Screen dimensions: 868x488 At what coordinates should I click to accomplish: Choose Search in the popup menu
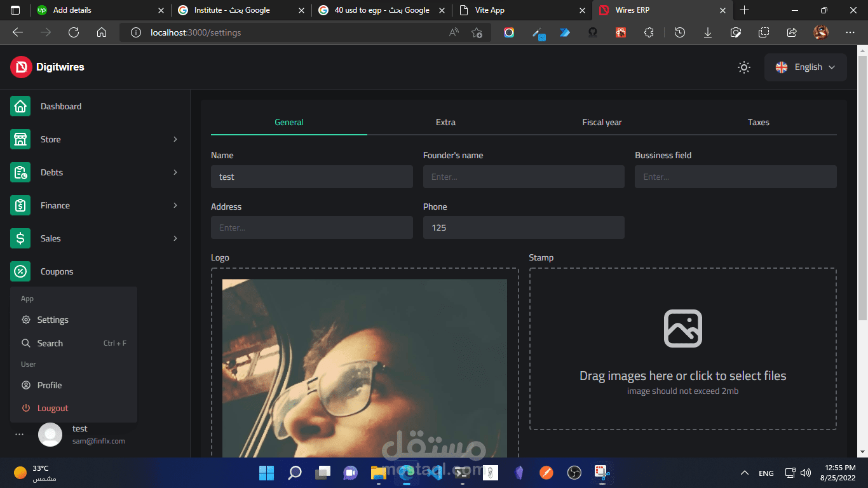tap(74, 343)
